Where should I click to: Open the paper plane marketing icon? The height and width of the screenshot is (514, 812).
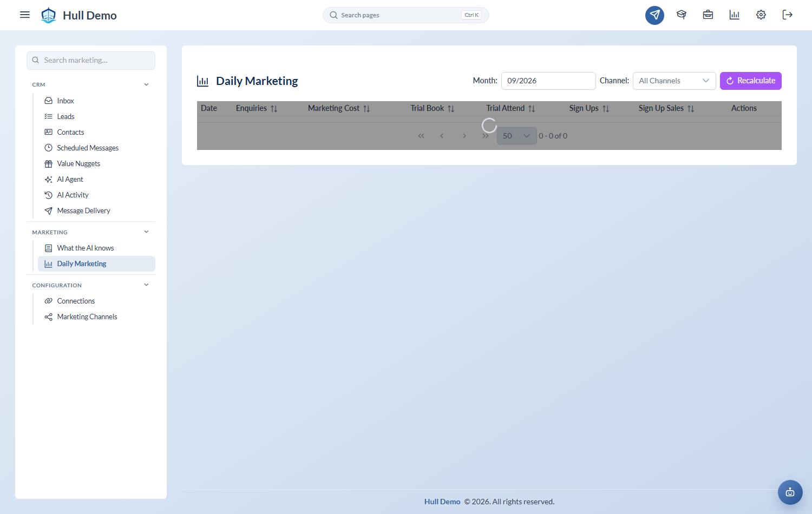(x=654, y=15)
